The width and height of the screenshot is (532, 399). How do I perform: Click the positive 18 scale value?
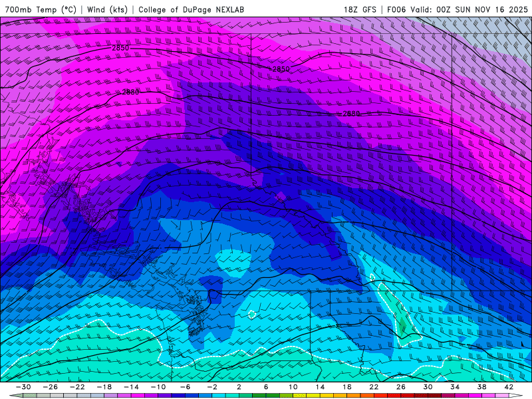click(x=346, y=387)
